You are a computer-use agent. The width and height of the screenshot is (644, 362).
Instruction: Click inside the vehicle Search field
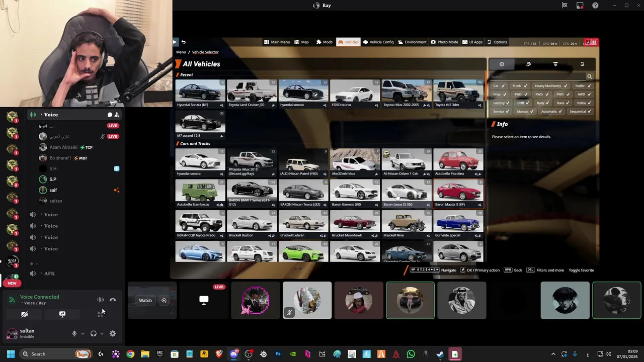click(537, 77)
